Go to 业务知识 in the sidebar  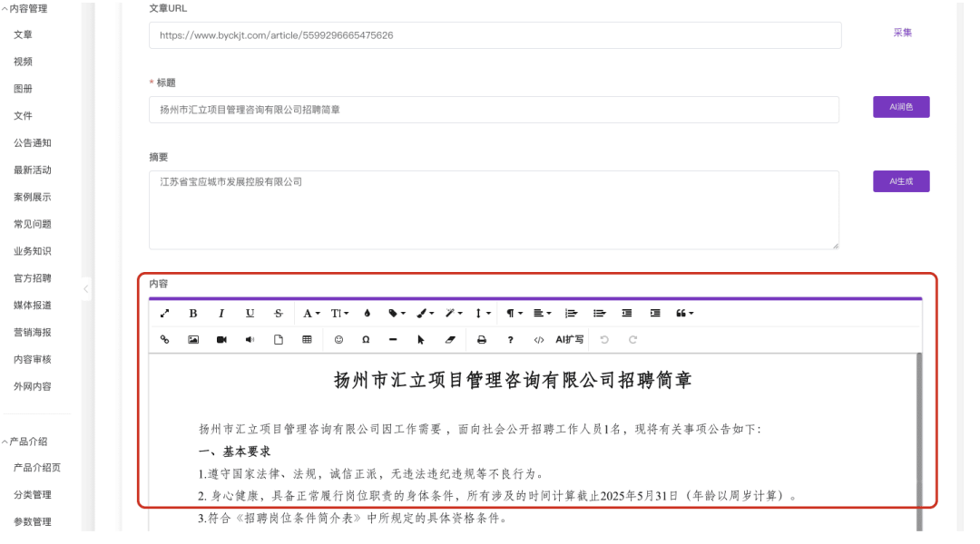coord(33,251)
